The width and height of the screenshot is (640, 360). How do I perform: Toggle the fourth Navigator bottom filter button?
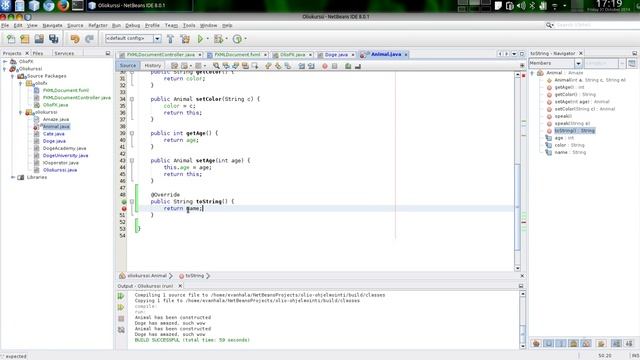click(573, 343)
